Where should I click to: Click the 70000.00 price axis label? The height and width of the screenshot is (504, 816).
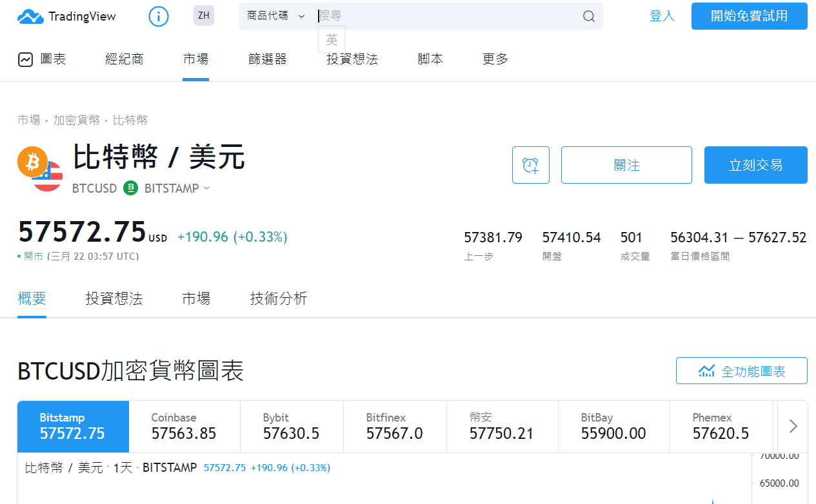(779, 456)
